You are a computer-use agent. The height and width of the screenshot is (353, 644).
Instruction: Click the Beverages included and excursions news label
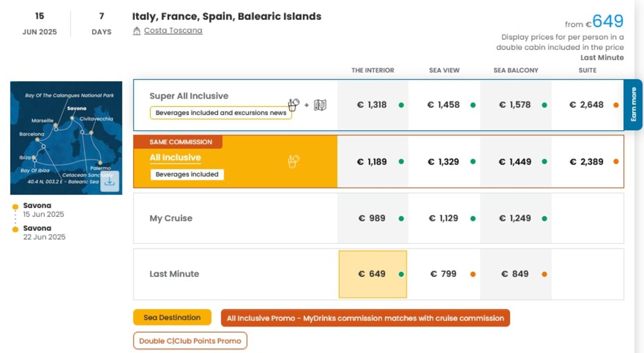pos(221,113)
